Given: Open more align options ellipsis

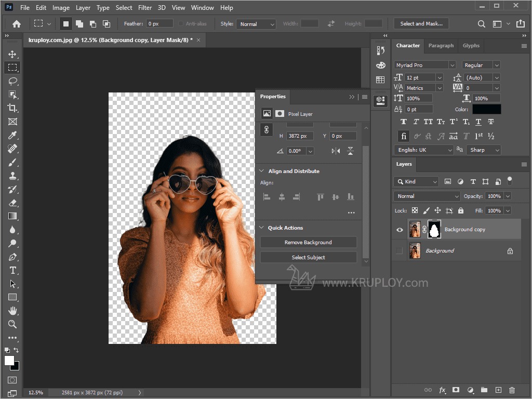Looking at the screenshot, I should (351, 212).
